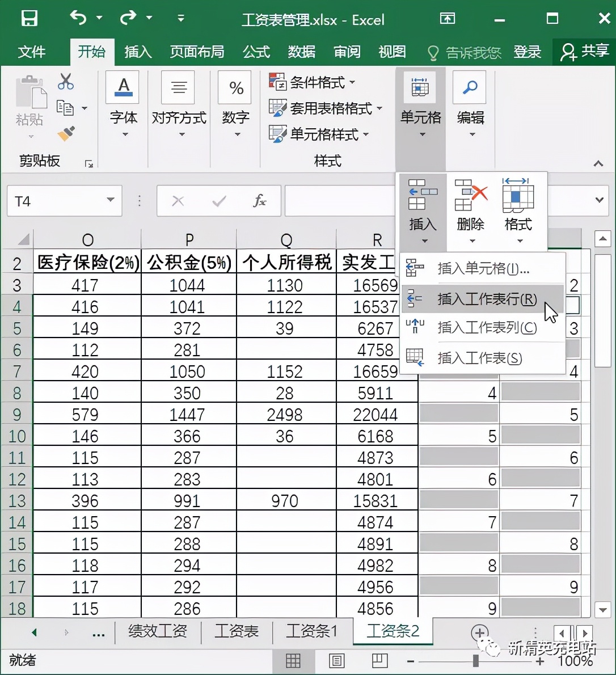616x675 pixels.
Task: Open the 工资条1 sheet tab
Action: coord(310,631)
